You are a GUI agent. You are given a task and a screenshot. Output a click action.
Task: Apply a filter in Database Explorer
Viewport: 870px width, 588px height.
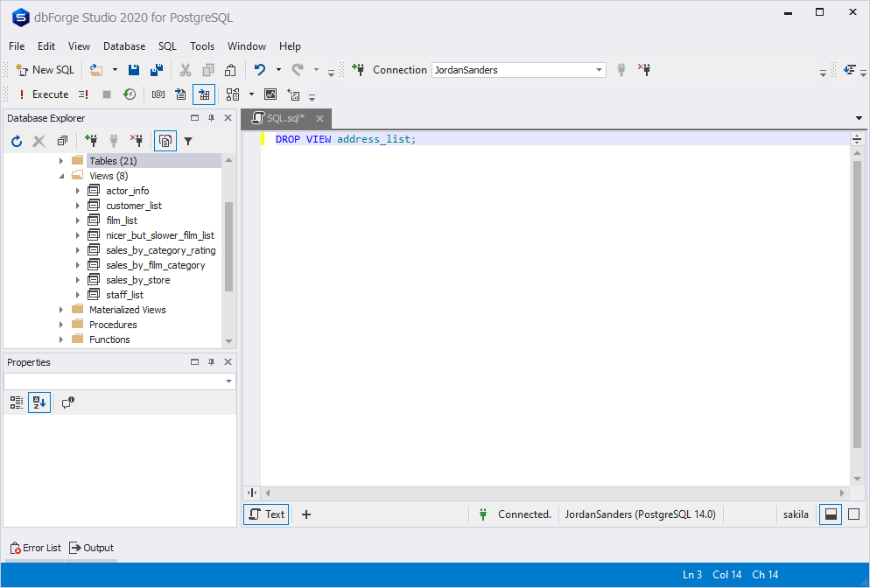pos(188,141)
